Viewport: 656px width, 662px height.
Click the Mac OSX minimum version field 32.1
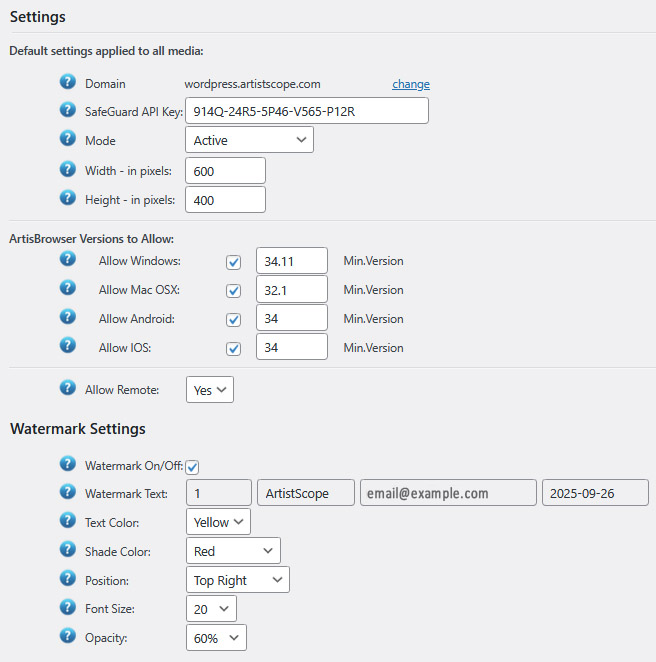[x=292, y=290]
